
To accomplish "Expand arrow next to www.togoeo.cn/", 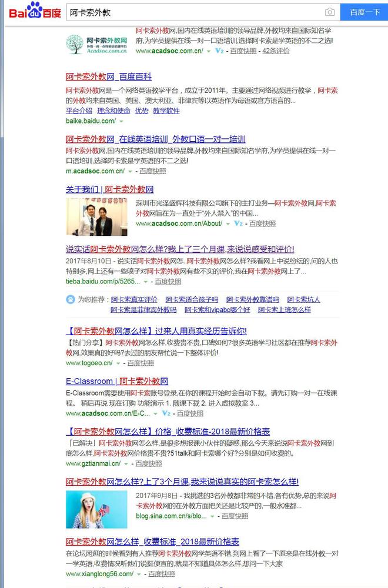I will pos(118,363).
